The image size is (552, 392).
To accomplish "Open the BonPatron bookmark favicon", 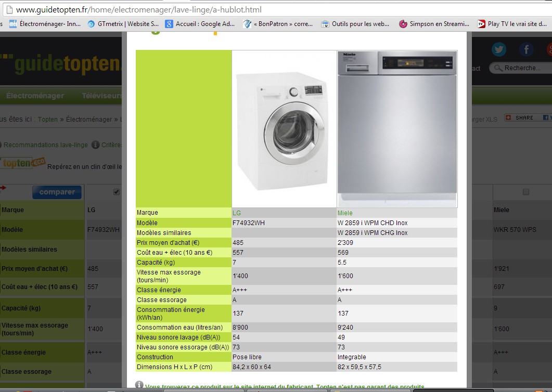I will tap(247, 24).
